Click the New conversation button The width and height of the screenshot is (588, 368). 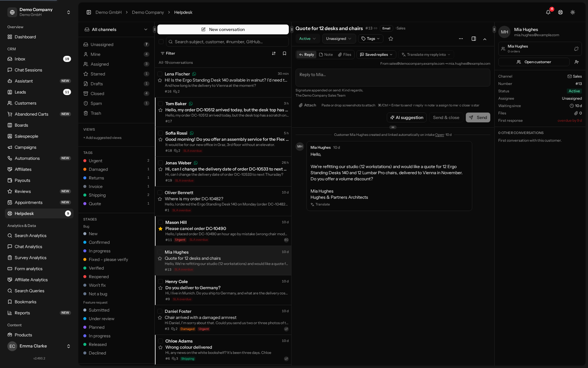(223, 29)
